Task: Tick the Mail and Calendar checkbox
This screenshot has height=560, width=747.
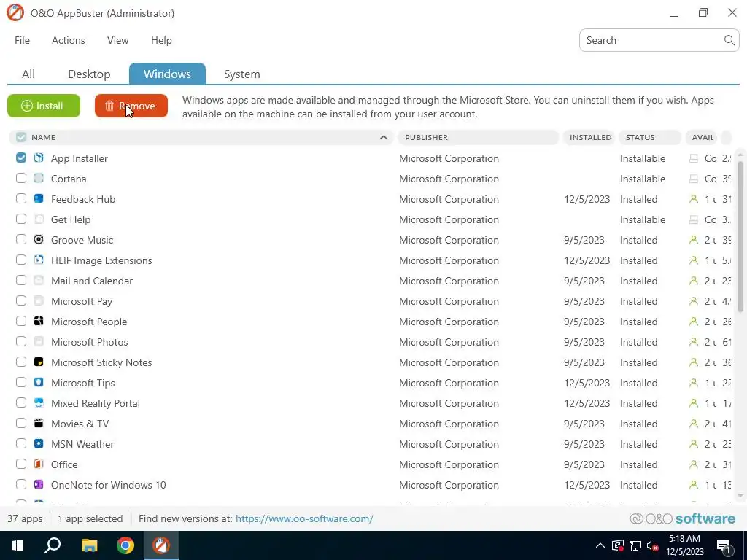Action: [x=21, y=281]
